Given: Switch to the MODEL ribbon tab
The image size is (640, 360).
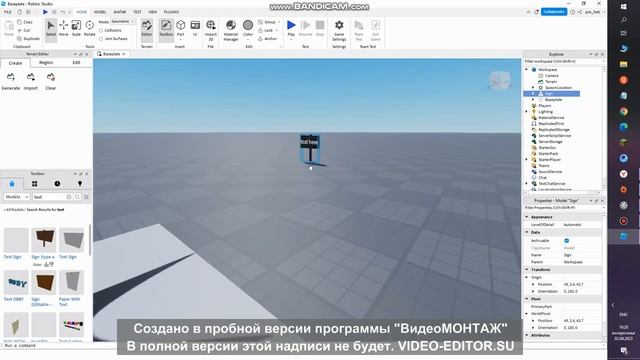Looking at the screenshot, I should [100, 12].
